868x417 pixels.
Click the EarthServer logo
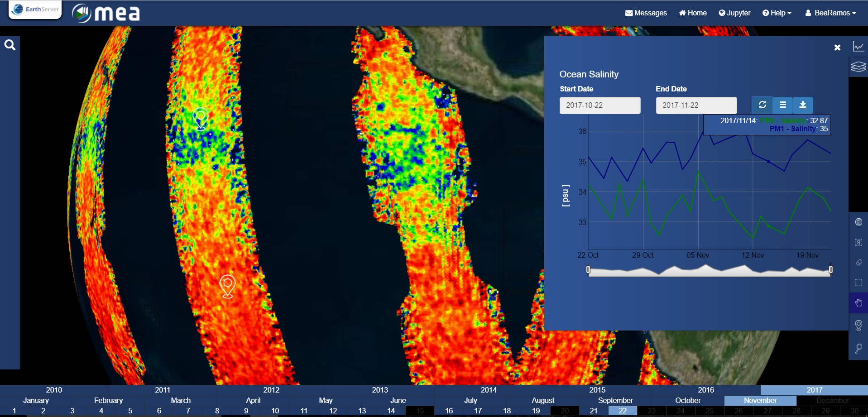point(35,10)
